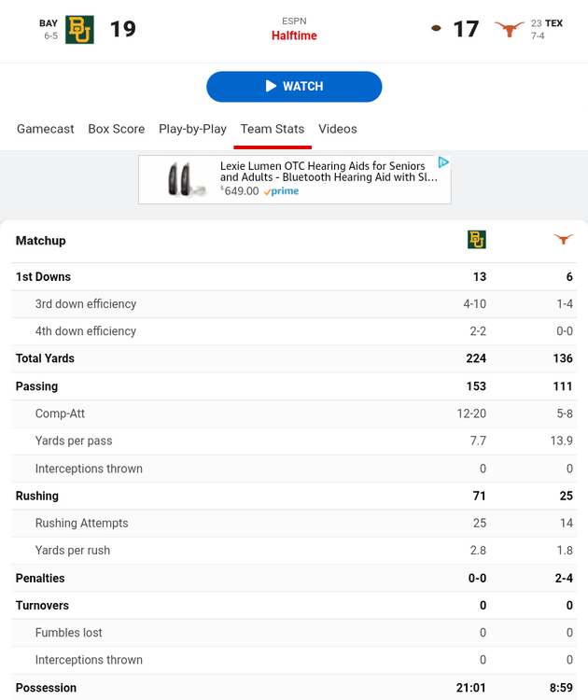
Task: Select the Team Stats tab
Action: (273, 129)
